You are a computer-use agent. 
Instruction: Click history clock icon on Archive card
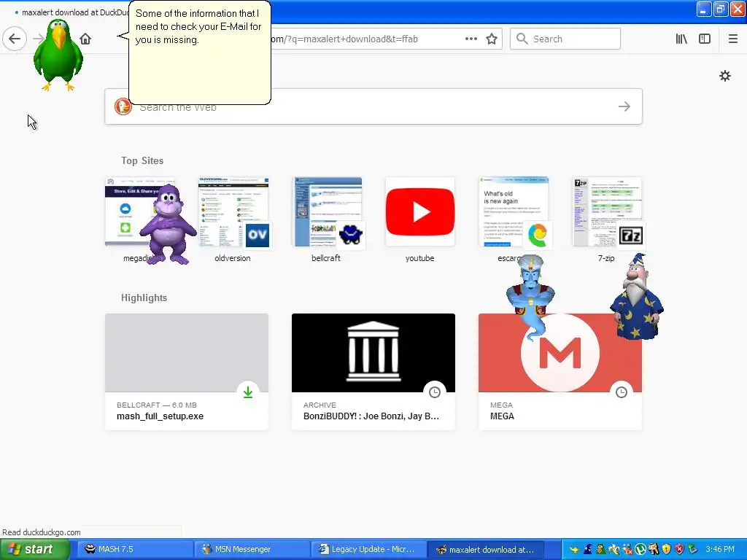pos(435,392)
